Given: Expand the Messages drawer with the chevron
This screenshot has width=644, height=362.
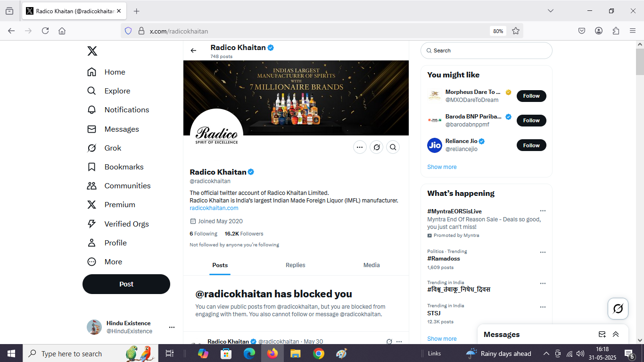Looking at the screenshot, I should tap(616, 334).
